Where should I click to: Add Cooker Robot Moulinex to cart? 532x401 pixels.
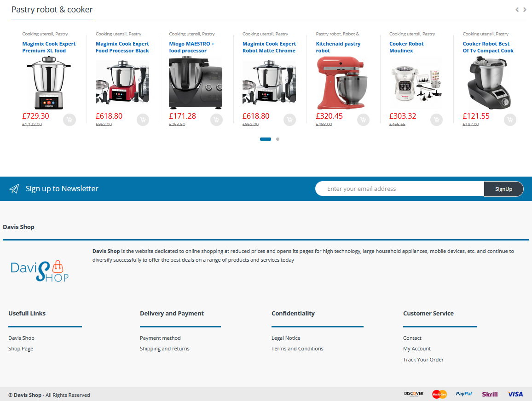tap(437, 120)
